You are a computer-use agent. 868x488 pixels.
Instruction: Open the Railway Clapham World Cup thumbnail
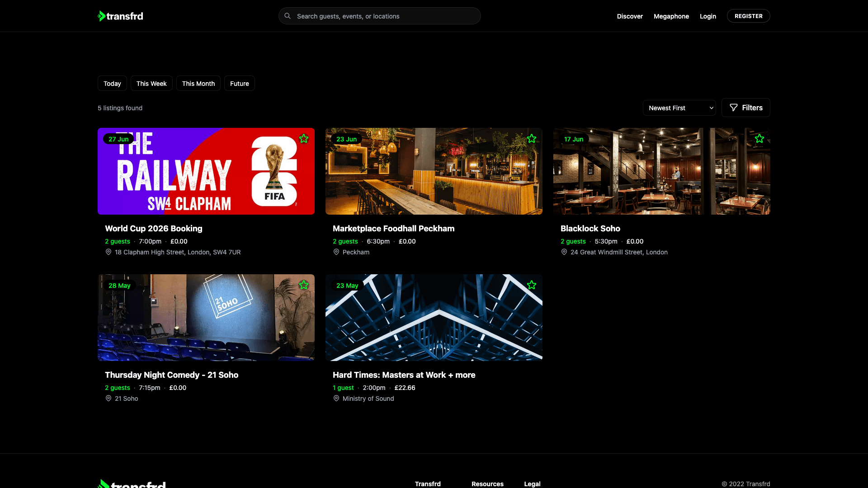[x=206, y=171]
